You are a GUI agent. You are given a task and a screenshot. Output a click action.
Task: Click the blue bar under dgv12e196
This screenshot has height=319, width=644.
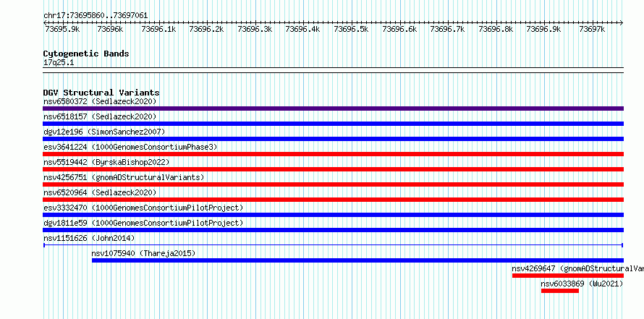333,139
